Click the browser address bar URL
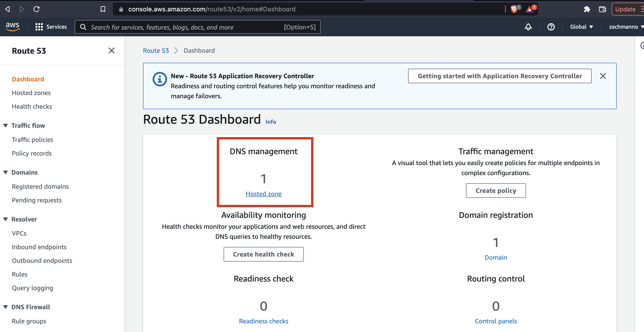 tap(212, 9)
